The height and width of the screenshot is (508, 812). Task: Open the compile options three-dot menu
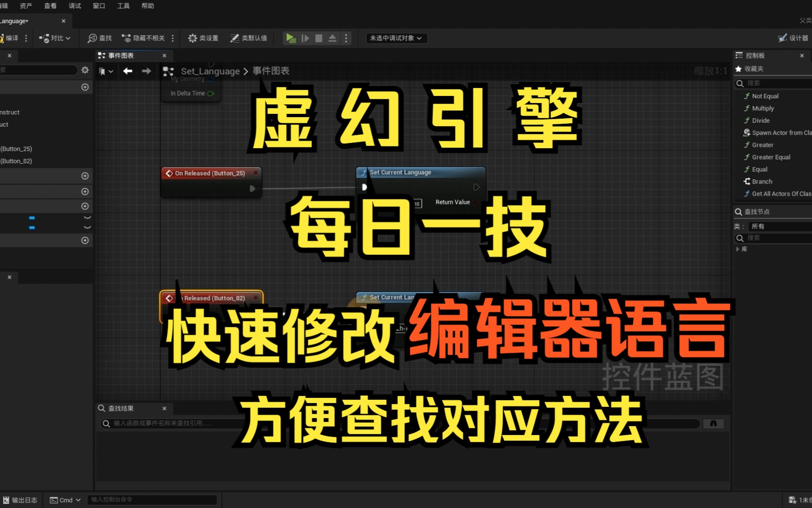[x=26, y=38]
